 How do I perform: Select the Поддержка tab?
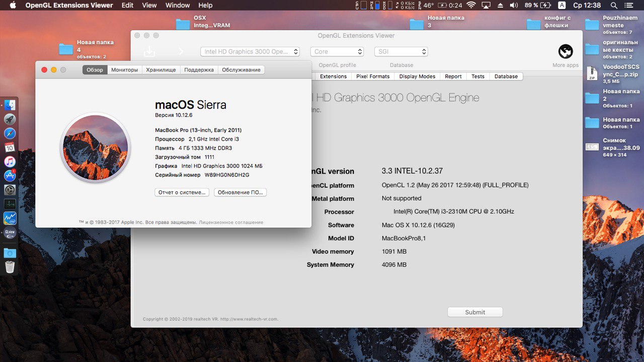(x=199, y=70)
